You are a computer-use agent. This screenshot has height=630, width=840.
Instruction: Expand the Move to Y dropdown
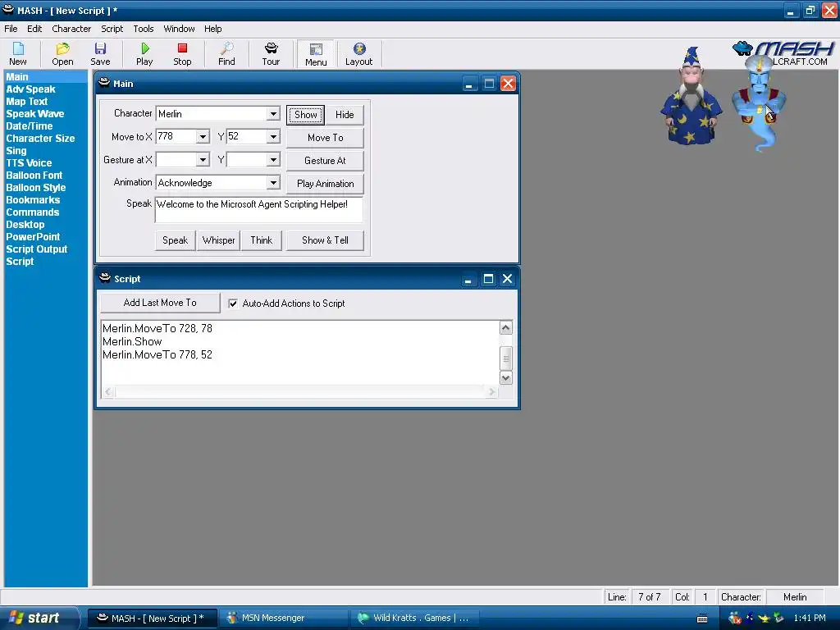(x=273, y=137)
